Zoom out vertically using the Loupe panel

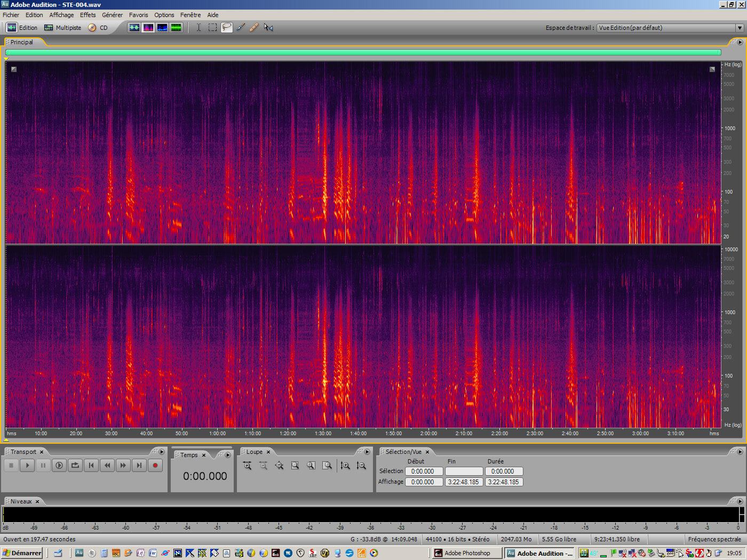[361, 466]
